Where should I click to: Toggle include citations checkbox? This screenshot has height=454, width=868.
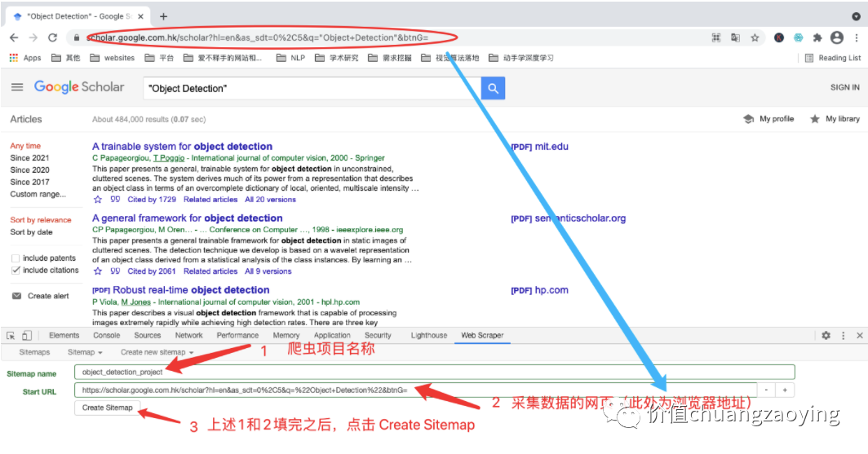15,271
